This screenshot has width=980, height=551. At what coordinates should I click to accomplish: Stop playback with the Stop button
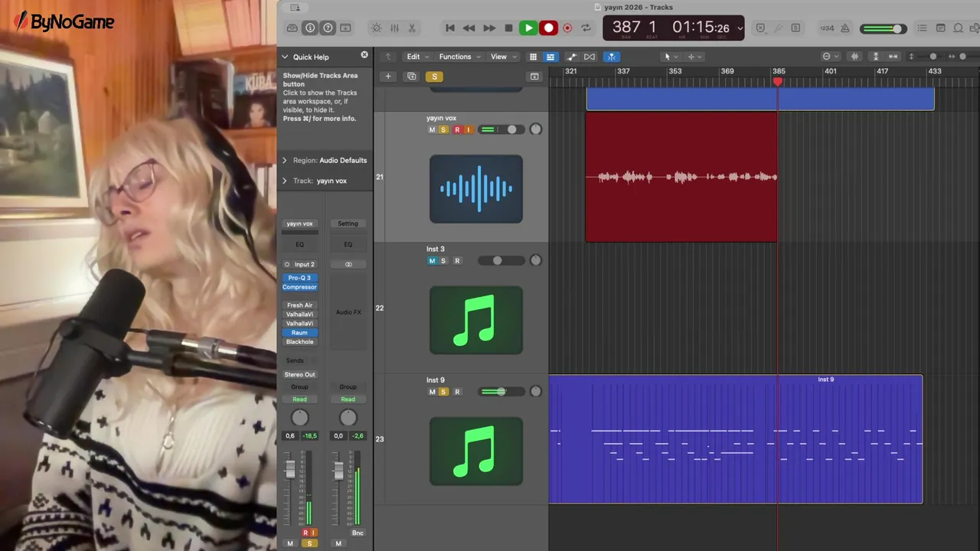pos(508,28)
